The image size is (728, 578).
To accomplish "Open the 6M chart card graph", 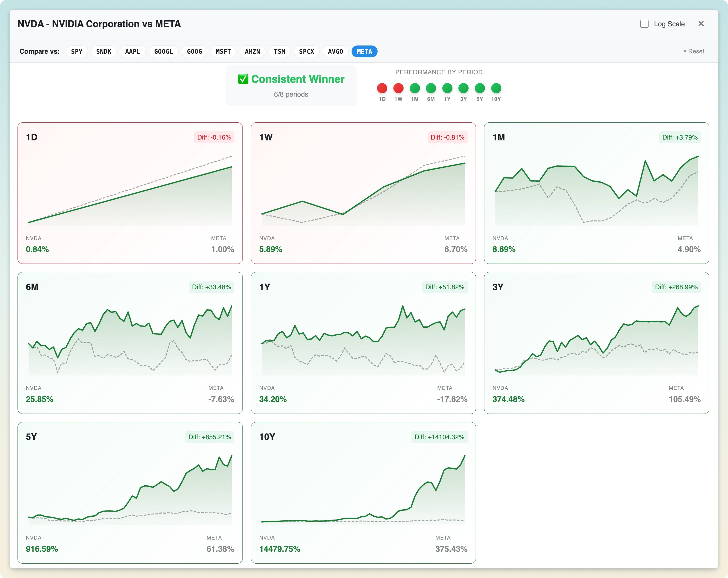I will click(x=130, y=339).
